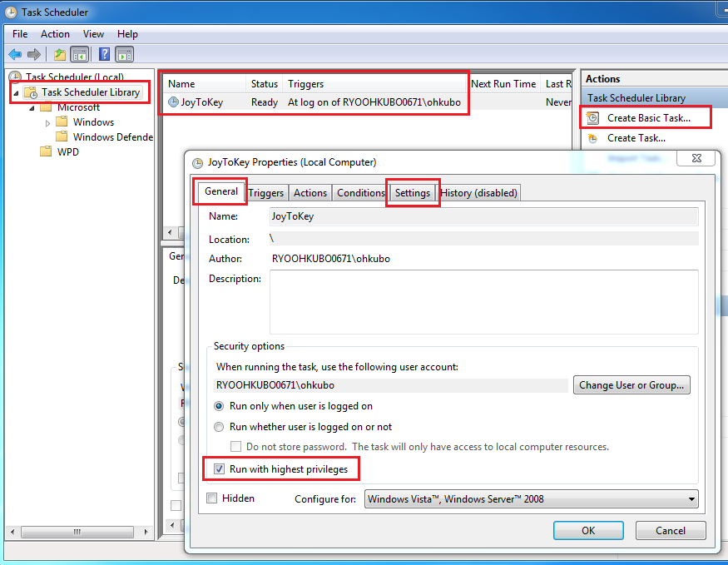Screen dimensions: 728x565
Task: Click the Triggers column header
Action: (x=374, y=84)
